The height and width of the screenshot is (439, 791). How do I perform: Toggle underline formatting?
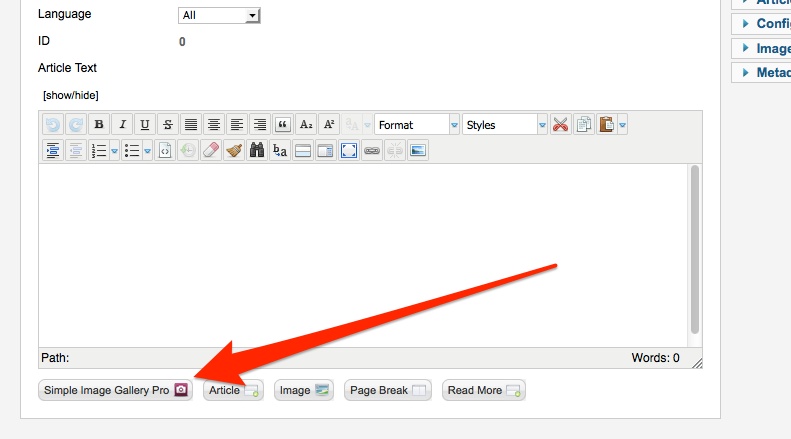coord(145,125)
